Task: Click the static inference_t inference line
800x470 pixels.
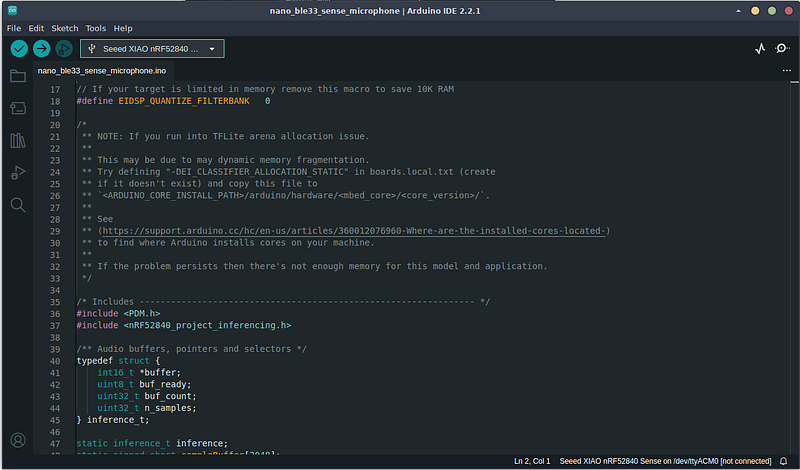Action: pos(152,443)
